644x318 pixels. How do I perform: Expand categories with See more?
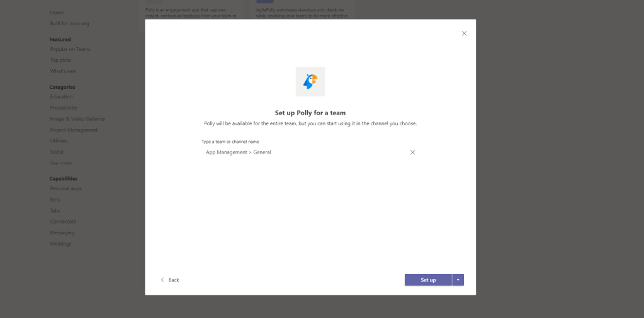[x=60, y=163]
